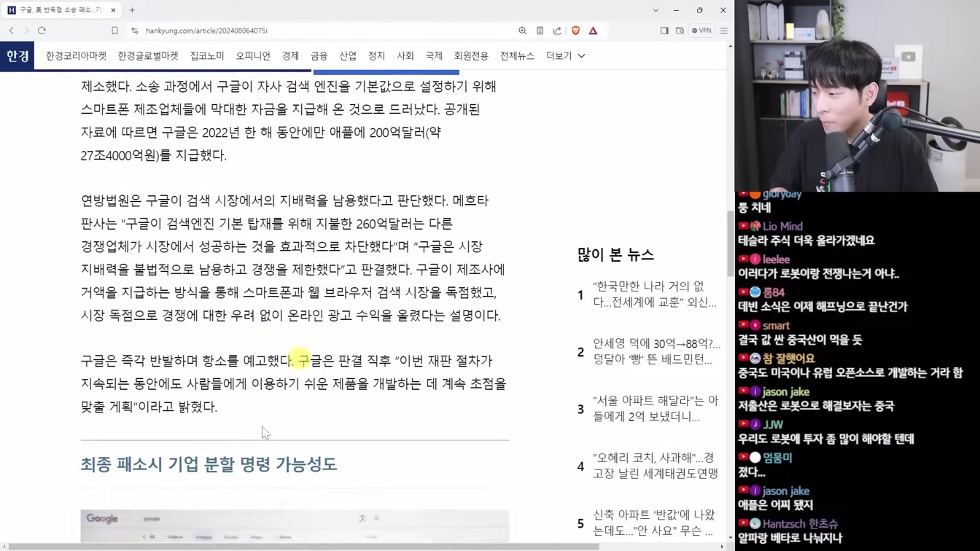Open Brave Shields lion icon
The height and width of the screenshot is (551, 980).
(x=575, y=31)
